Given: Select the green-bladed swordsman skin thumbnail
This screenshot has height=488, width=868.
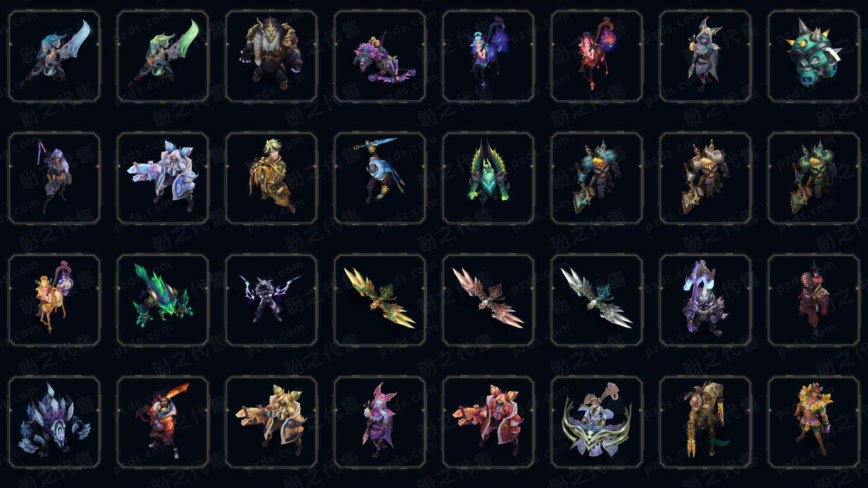Looking at the screenshot, I should 163,56.
